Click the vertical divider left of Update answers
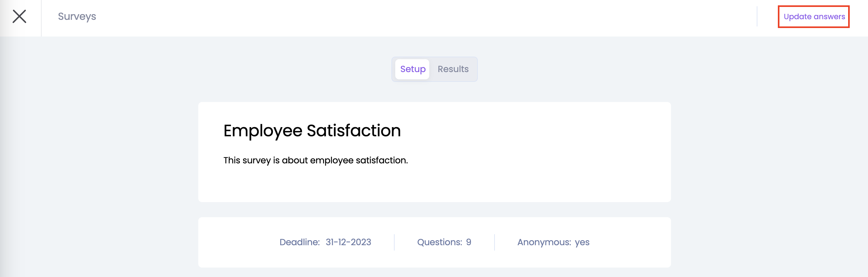This screenshot has width=868, height=277. (757, 16)
